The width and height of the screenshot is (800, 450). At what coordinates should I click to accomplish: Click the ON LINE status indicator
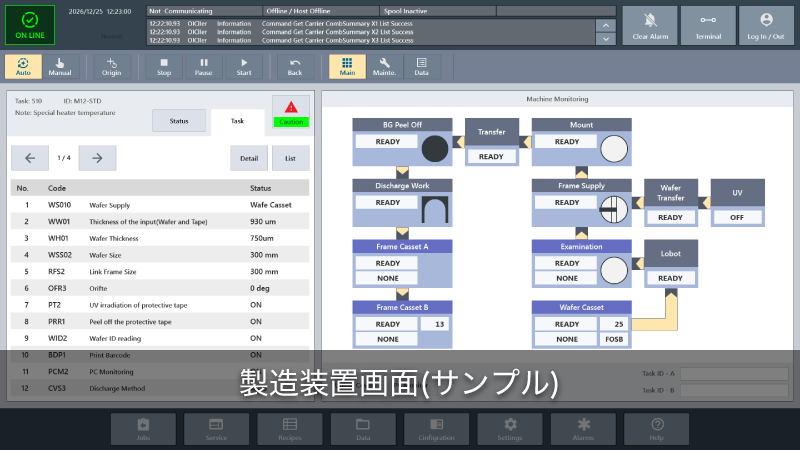point(30,25)
